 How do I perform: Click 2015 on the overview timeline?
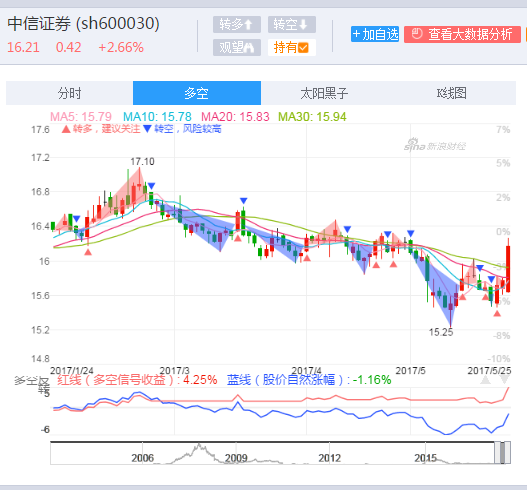pos(425,458)
